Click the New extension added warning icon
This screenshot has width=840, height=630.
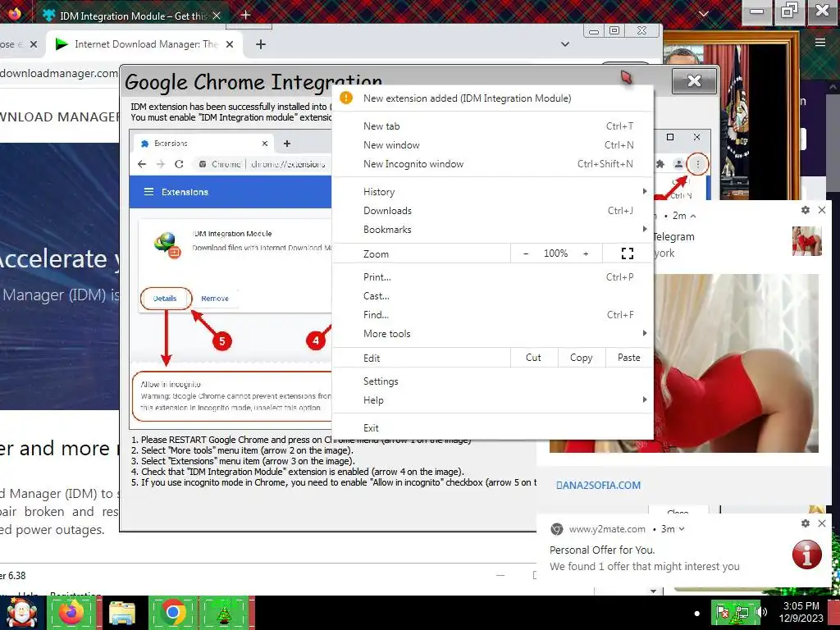pos(346,98)
